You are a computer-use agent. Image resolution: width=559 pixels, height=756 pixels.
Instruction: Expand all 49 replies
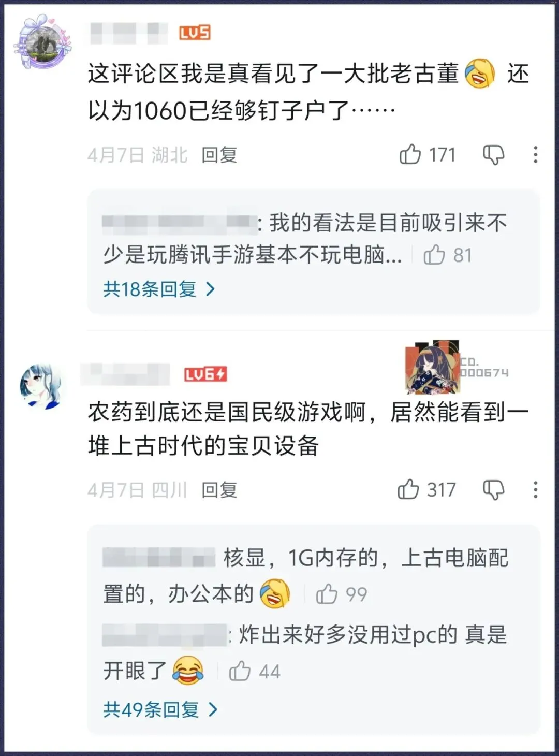click(x=160, y=709)
